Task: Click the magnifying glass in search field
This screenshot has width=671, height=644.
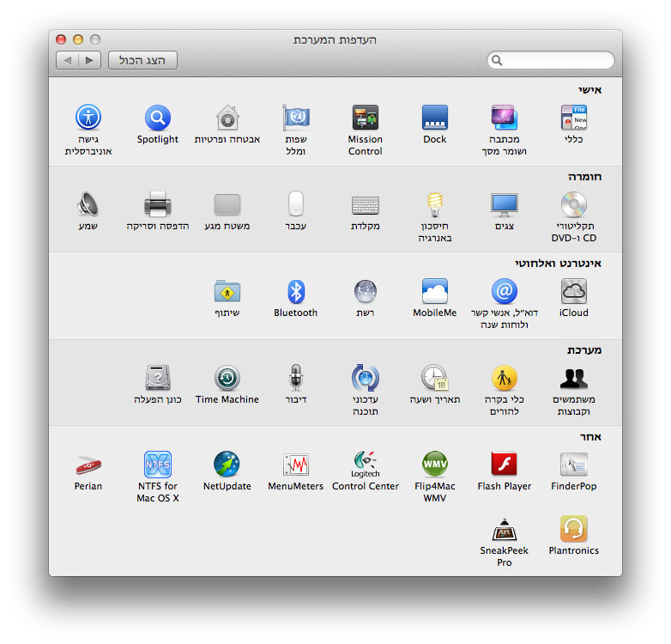Action: coord(497,60)
